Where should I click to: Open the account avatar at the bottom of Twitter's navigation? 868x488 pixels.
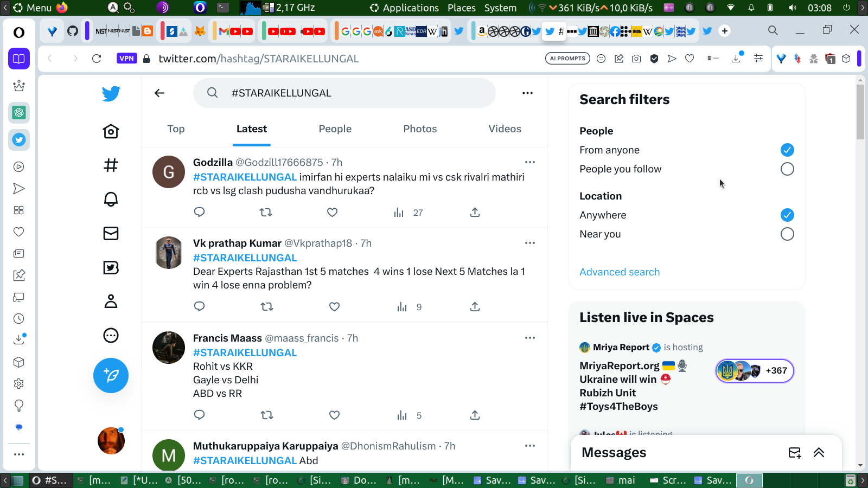(x=111, y=440)
